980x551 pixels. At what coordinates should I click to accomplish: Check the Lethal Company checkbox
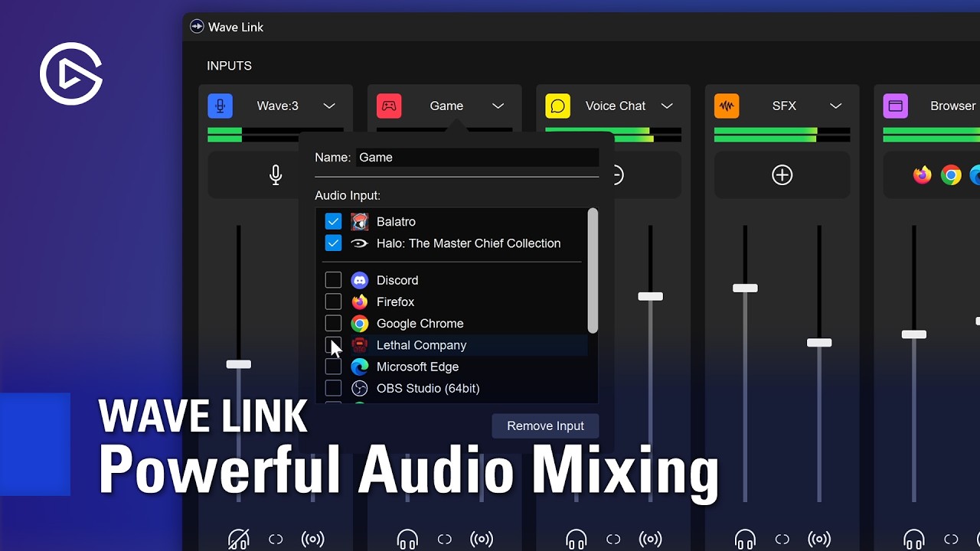point(333,345)
